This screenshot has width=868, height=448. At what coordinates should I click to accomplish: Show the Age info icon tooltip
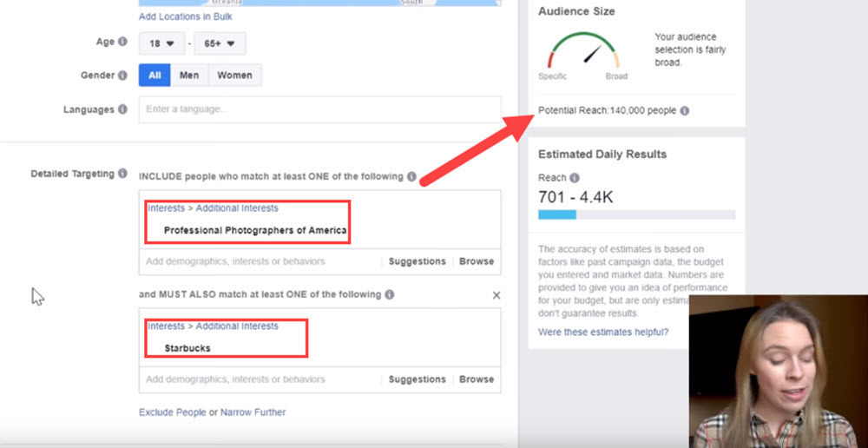coord(123,42)
